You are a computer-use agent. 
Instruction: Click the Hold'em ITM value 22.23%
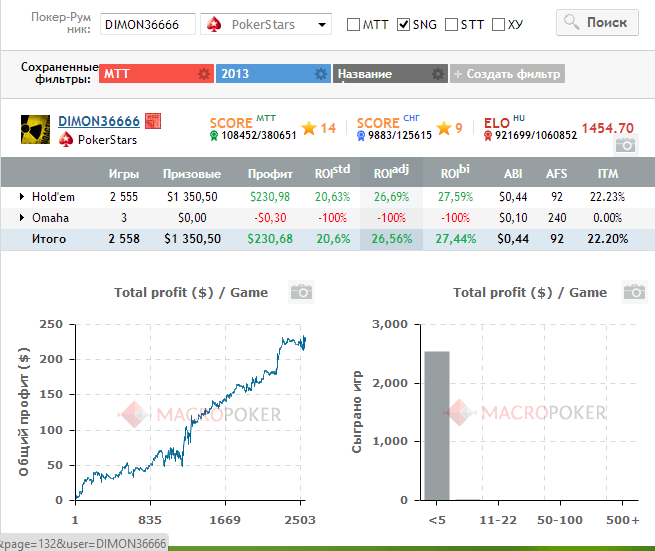pos(607,197)
